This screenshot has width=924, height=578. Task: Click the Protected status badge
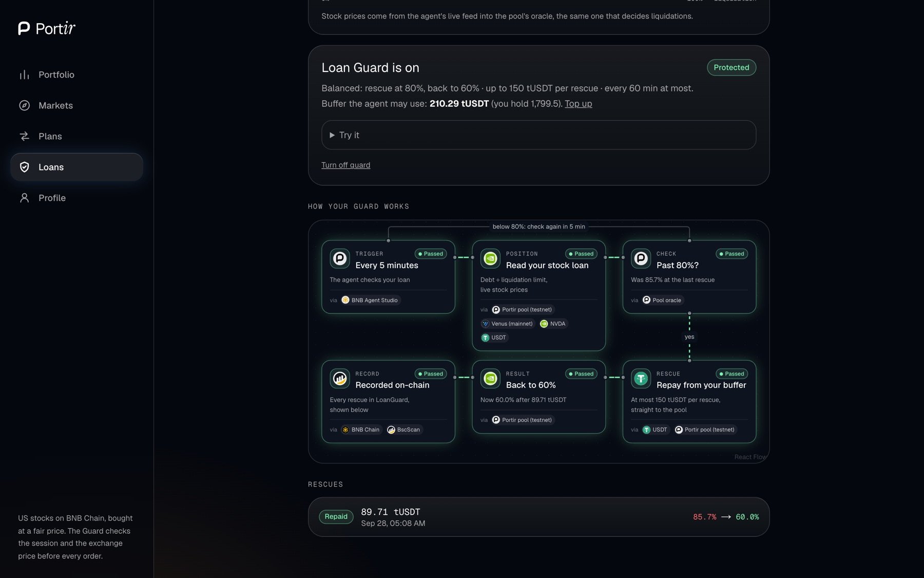pyautogui.click(x=731, y=68)
